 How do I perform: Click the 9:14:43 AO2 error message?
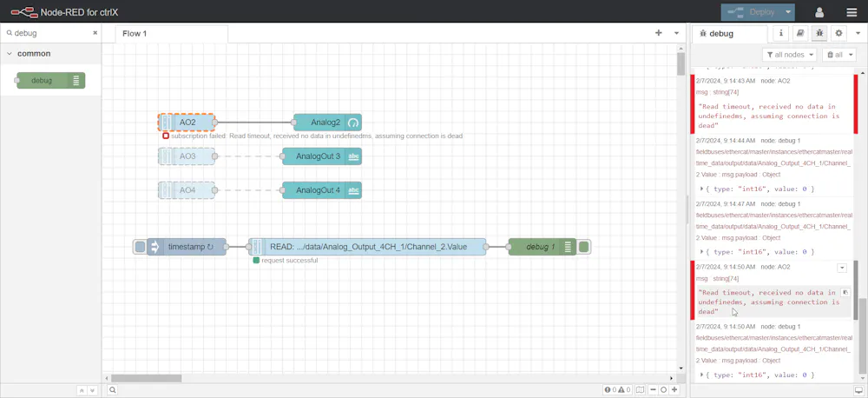tap(774, 104)
